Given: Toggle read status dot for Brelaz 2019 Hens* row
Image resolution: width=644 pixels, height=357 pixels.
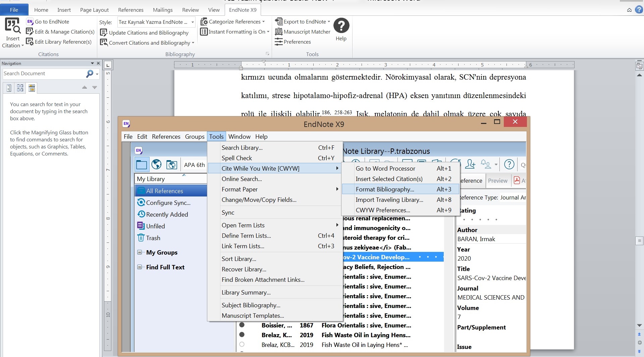Looking at the screenshot, I should point(242,344).
